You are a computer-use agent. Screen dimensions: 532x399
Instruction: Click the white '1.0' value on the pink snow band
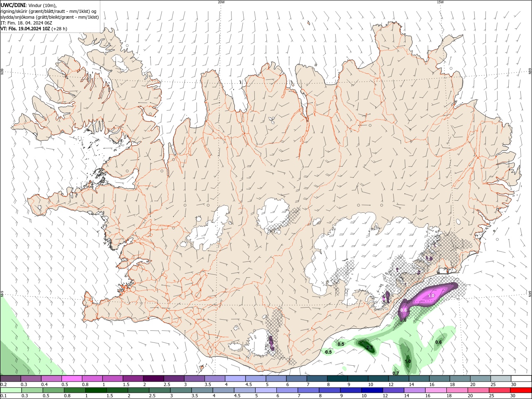(x=431, y=296)
